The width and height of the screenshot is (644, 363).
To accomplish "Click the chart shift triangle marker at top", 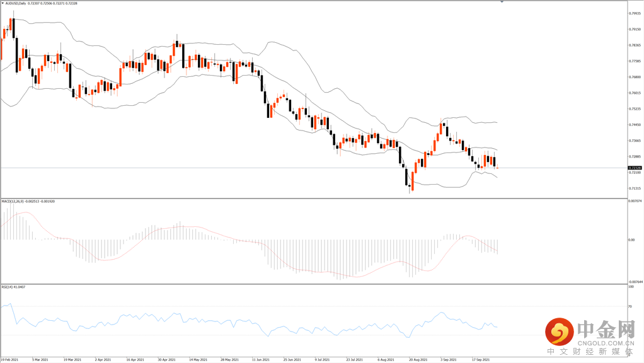I will click(502, 3).
